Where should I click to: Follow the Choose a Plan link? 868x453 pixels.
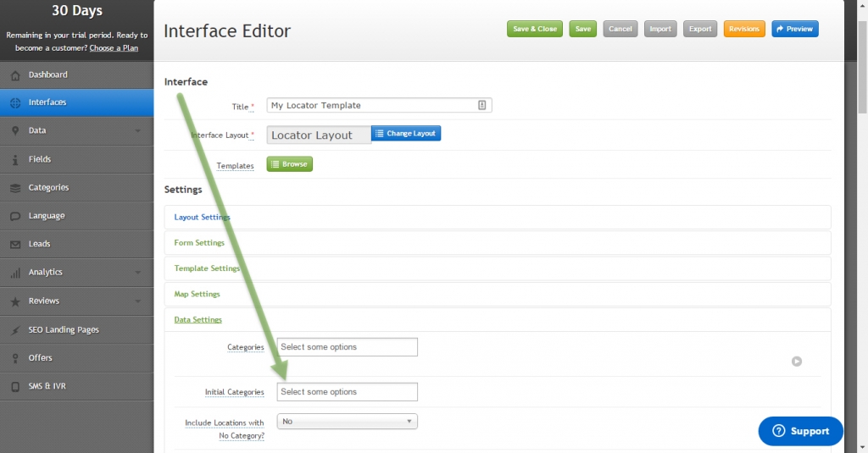pos(114,48)
